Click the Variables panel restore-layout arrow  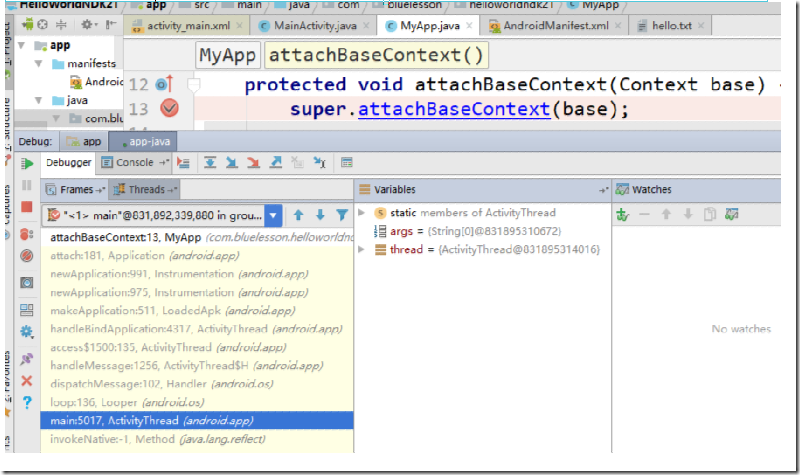tap(604, 190)
